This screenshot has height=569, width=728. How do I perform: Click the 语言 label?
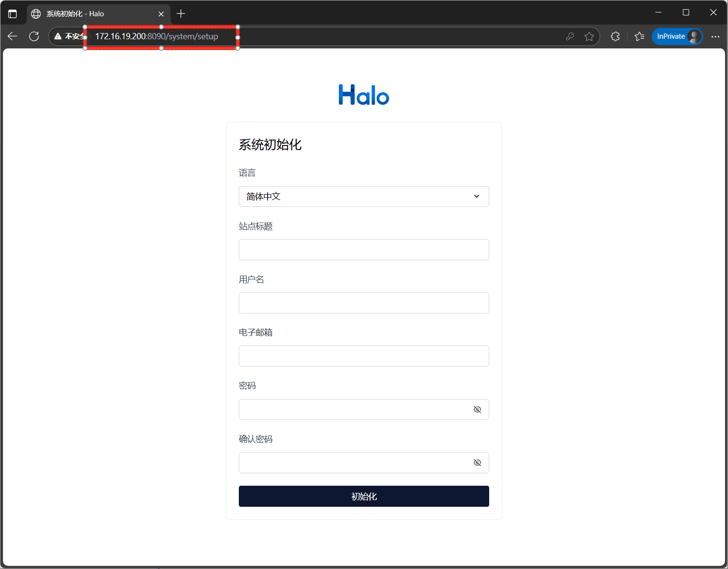(x=247, y=173)
